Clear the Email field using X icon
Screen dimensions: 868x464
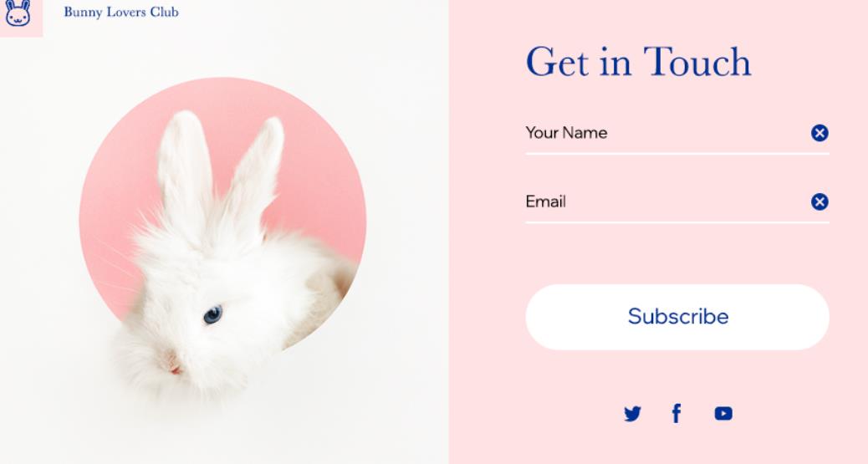click(819, 201)
